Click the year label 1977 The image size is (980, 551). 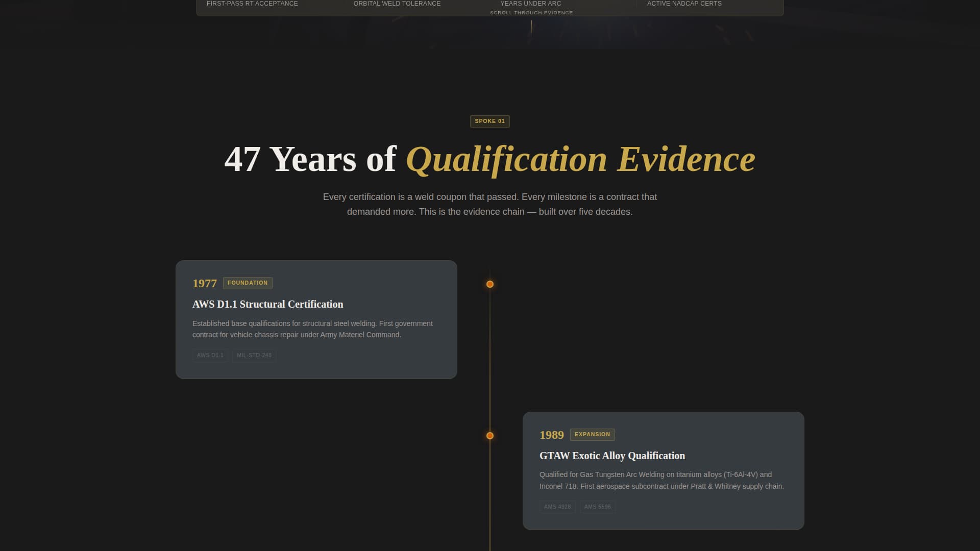[204, 283]
